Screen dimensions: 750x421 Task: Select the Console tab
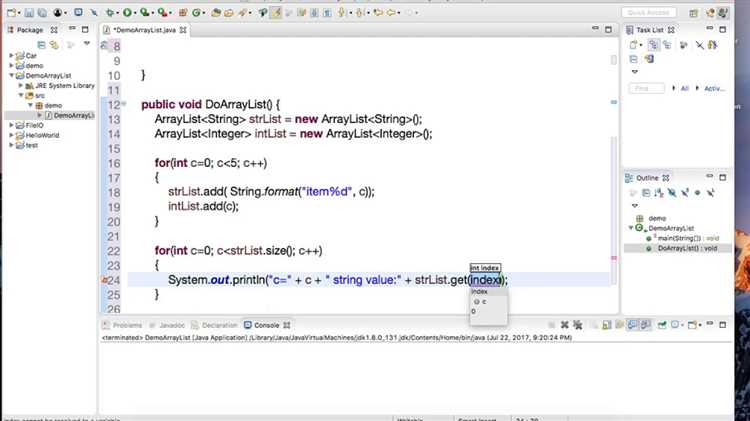(266, 325)
